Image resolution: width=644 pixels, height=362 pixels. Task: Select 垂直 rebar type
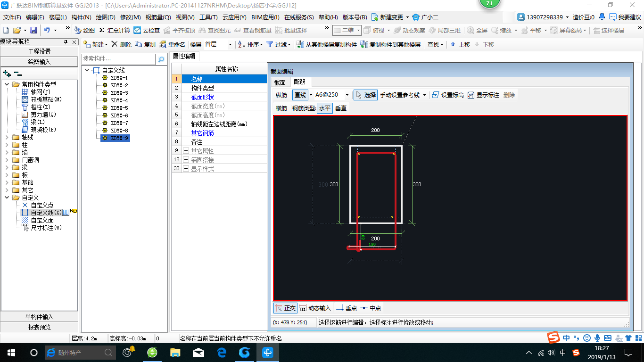tap(341, 108)
